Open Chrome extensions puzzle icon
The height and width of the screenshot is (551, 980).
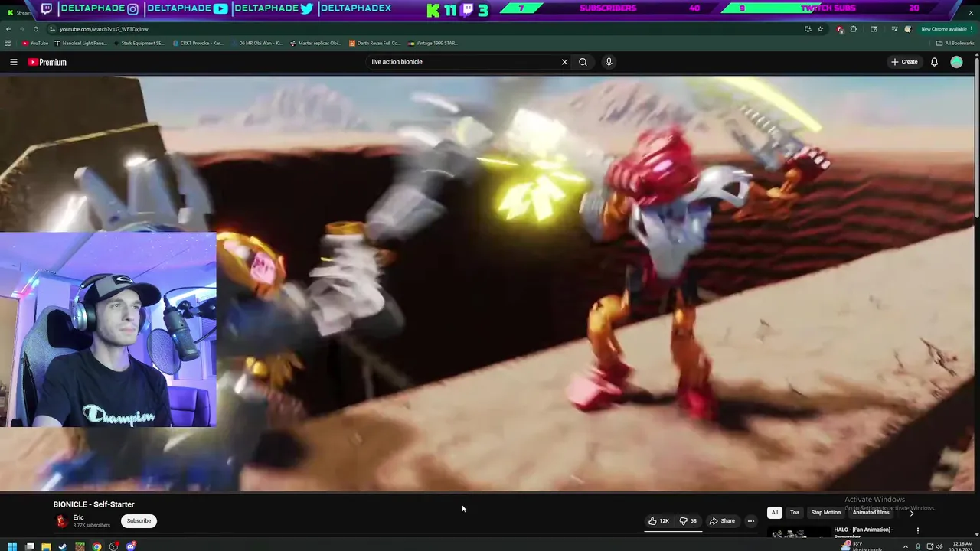click(x=854, y=29)
